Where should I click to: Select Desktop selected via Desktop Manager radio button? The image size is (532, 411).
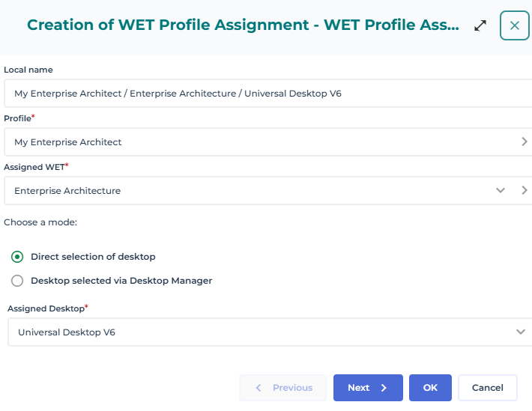(x=17, y=281)
